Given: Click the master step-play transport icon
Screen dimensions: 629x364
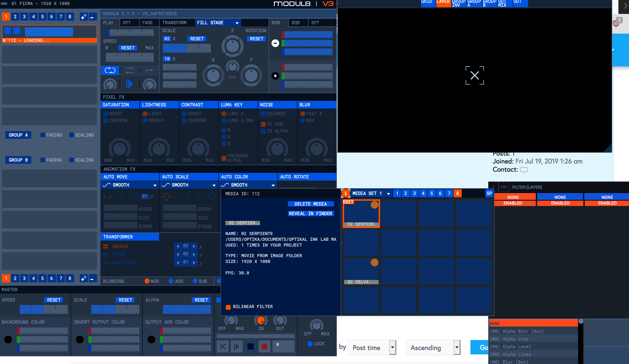Looking at the screenshot, I should (236, 346).
